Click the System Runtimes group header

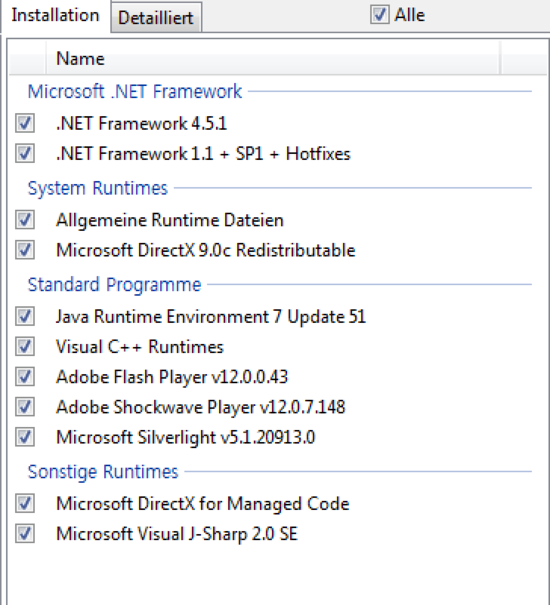[x=98, y=189]
